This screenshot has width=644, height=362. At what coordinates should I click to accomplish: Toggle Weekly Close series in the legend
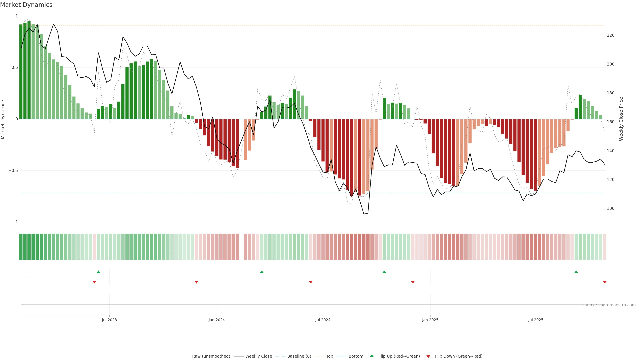tap(258, 356)
